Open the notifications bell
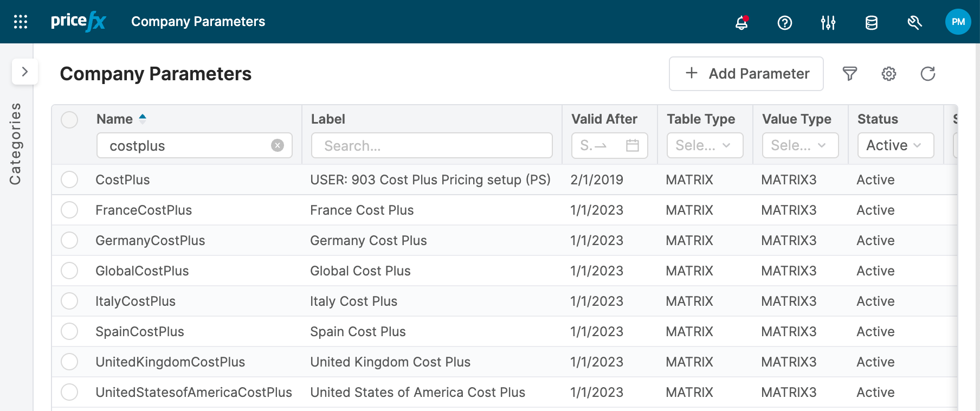The height and width of the screenshot is (411, 980). point(742,22)
